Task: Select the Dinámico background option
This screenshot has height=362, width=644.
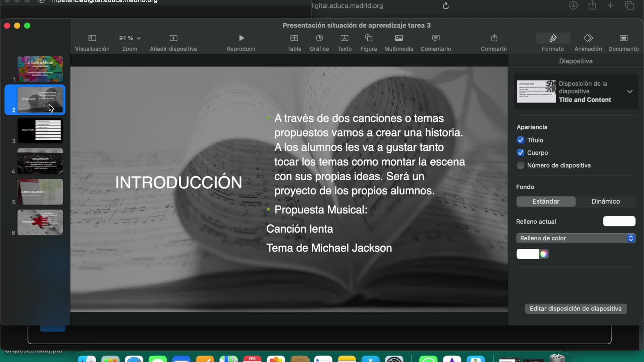Action: (x=605, y=201)
